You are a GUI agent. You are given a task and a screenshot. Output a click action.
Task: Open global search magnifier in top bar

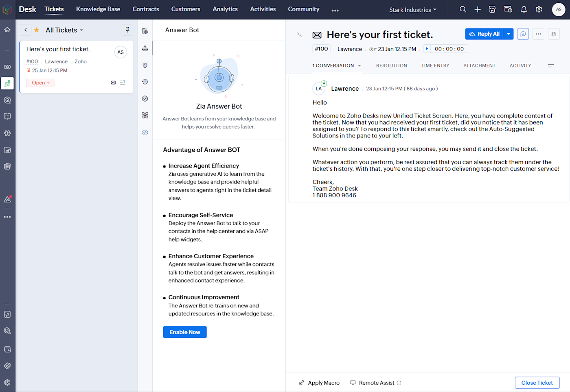pos(463,9)
